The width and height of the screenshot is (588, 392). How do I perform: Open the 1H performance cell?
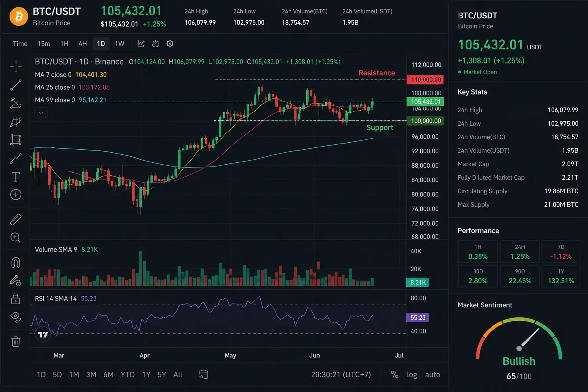(478, 252)
